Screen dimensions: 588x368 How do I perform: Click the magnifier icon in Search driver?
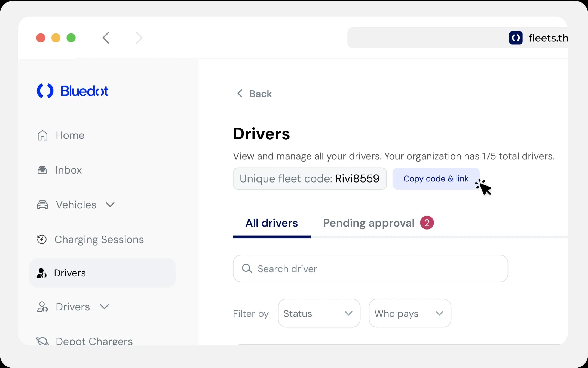[247, 268]
